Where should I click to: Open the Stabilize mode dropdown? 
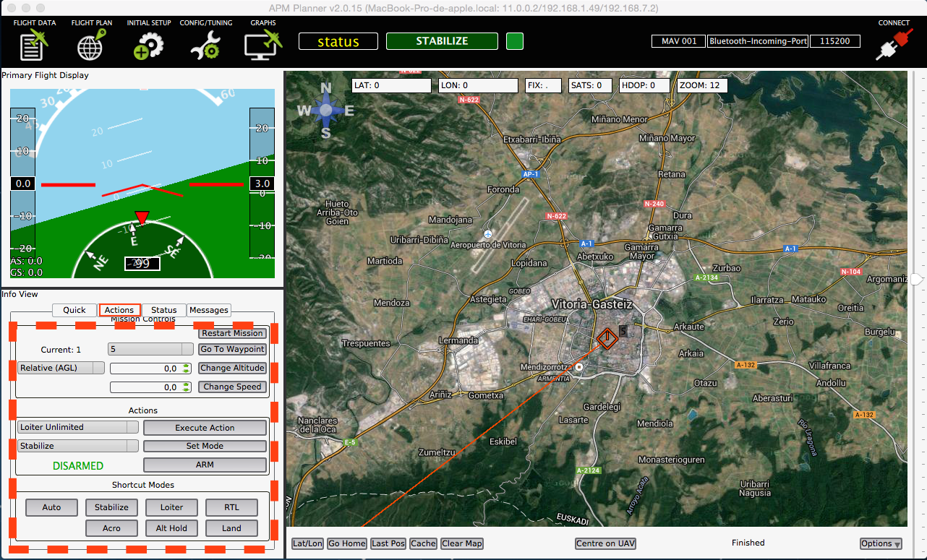[x=78, y=446]
